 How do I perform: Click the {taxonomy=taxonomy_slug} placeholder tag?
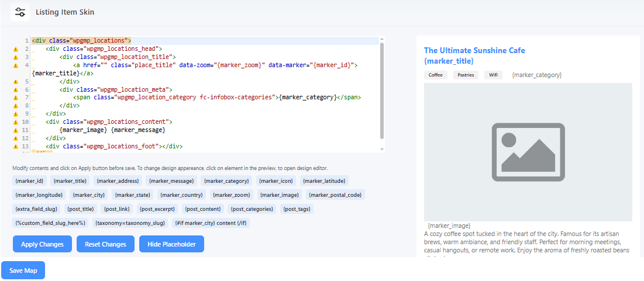[x=130, y=223]
